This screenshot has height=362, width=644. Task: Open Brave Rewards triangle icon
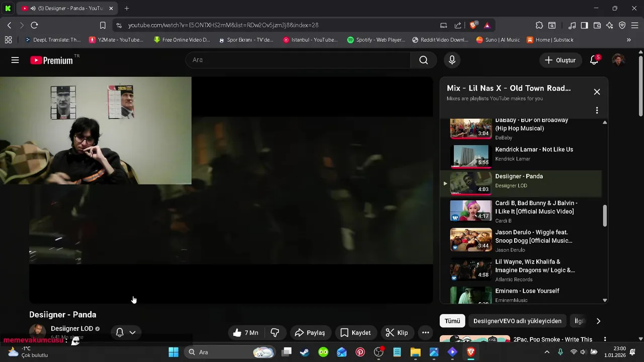pos(487,25)
